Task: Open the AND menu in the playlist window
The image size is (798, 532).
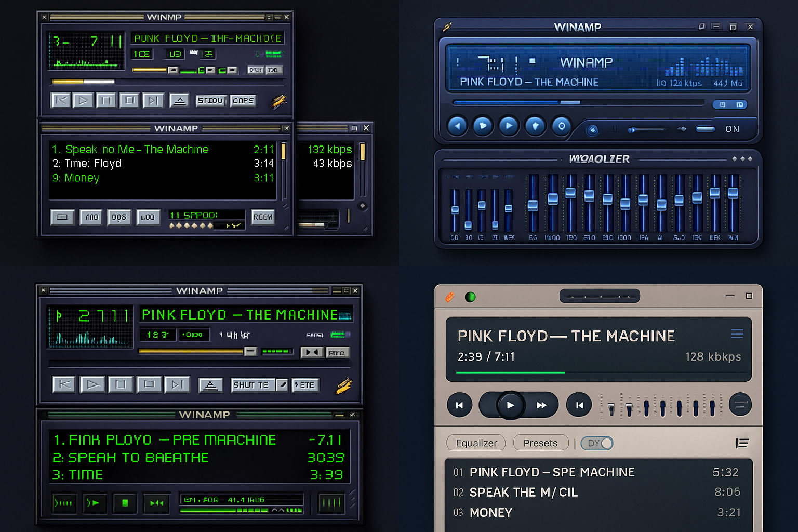Action: [91, 217]
